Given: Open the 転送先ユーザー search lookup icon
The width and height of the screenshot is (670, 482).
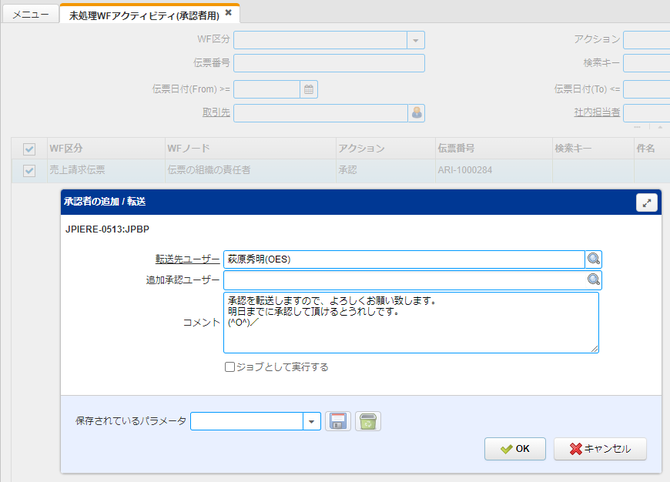Looking at the screenshot, I should pyautogui.click(x=594, y=259).
